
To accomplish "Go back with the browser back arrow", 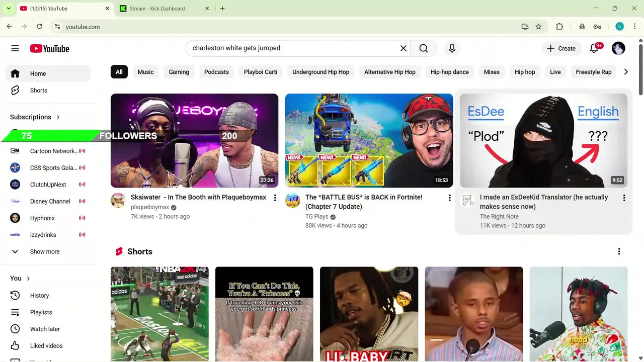I will [x=10, y=27].
